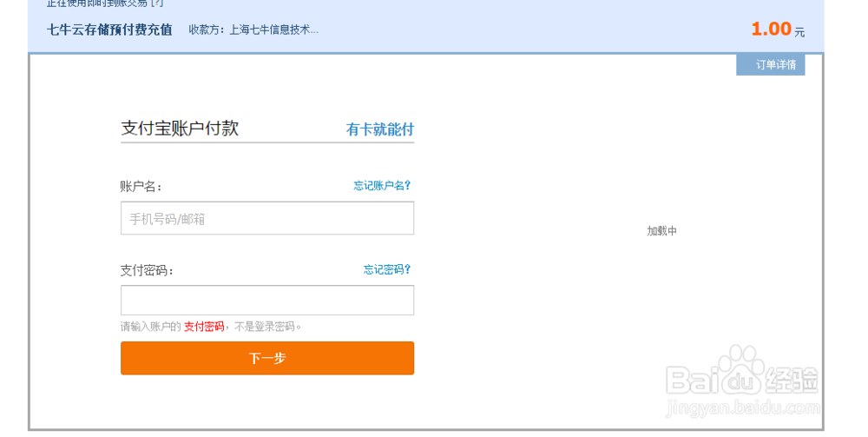The width and height of the screenshot is (868, 437).
Task: Open the 忘记密码? link
Action: point(387,269)
